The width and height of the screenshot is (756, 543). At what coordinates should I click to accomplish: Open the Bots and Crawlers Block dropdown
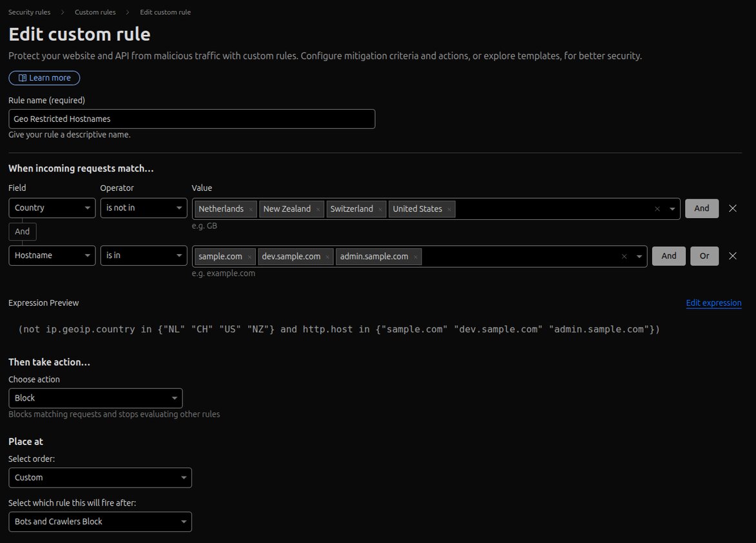(x=100, y=522)
